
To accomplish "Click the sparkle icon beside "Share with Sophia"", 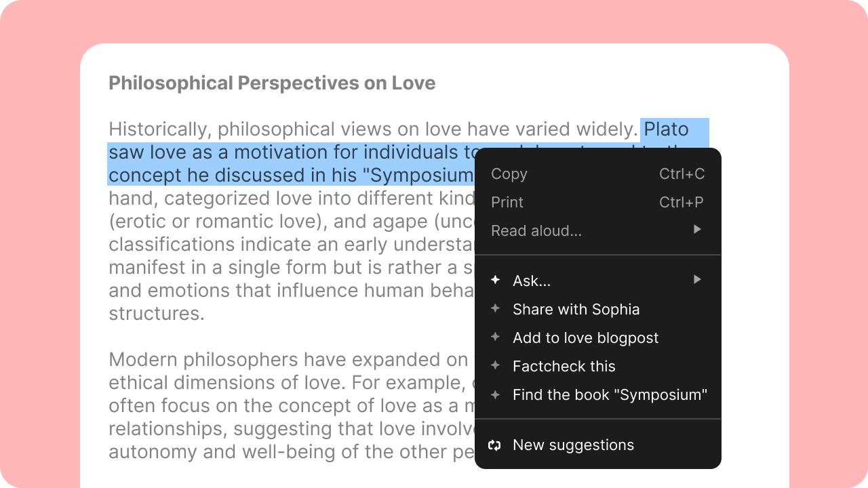I will point(496,308).
